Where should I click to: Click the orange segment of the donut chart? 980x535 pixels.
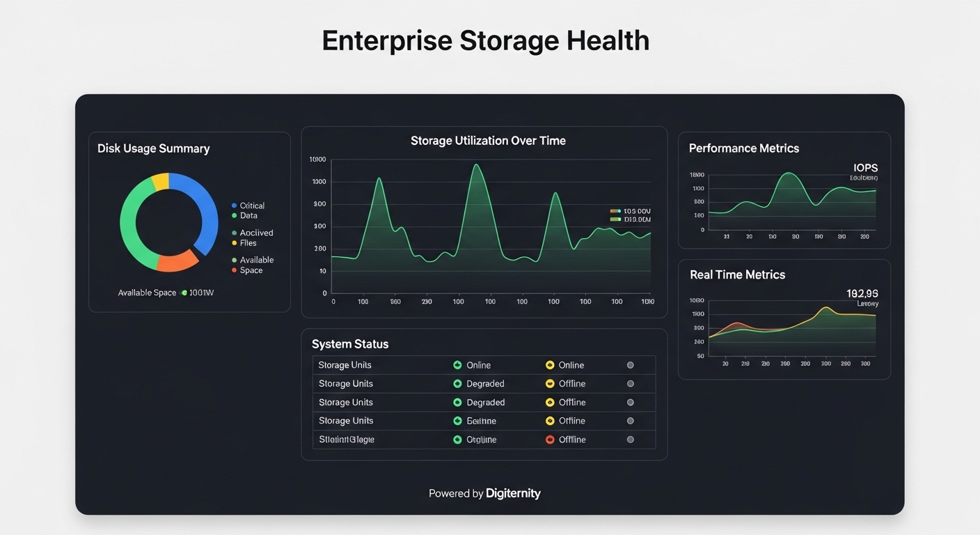click(177, 261)
